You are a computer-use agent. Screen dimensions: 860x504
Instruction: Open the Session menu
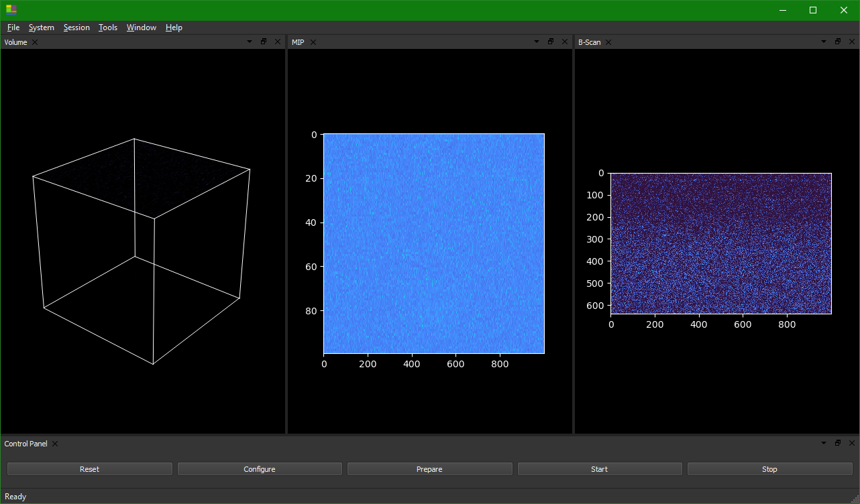(x=76, y=27)
